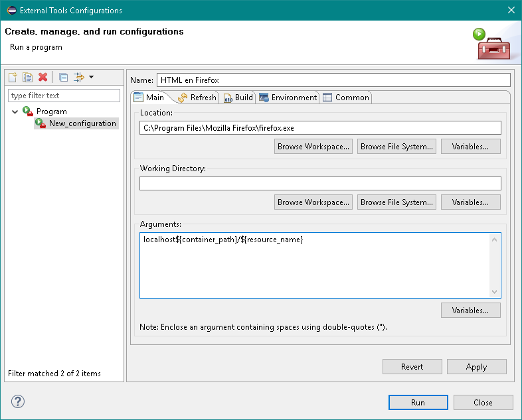Click the Refresh tab arrows icon
Screen dimensions: 522x420
pyautogui.click(x=183, y=98)
